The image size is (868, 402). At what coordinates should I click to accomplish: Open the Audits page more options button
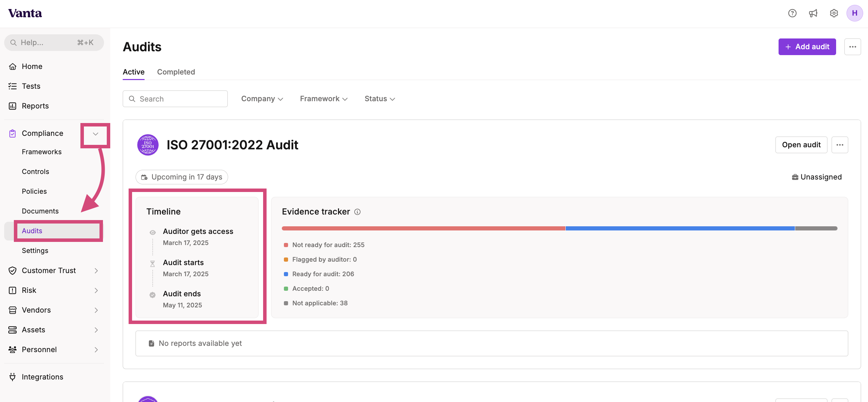click(853, 47)
